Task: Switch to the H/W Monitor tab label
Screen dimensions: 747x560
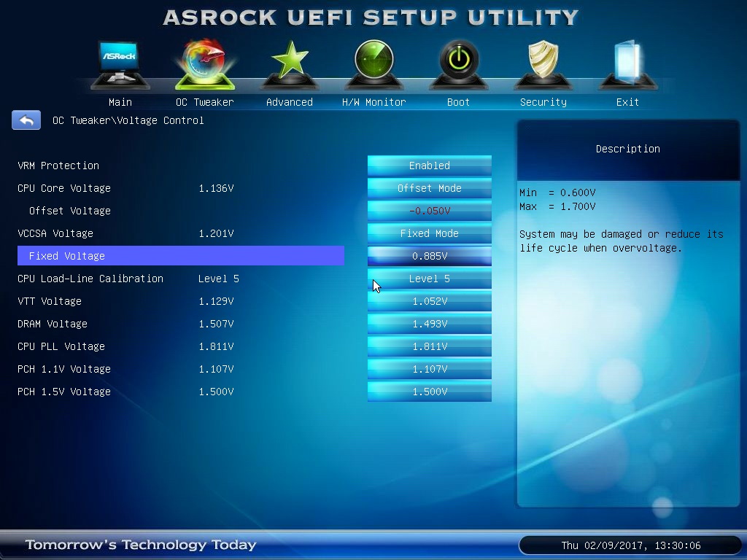Action: pyautogui.click(x=374, y=102)
